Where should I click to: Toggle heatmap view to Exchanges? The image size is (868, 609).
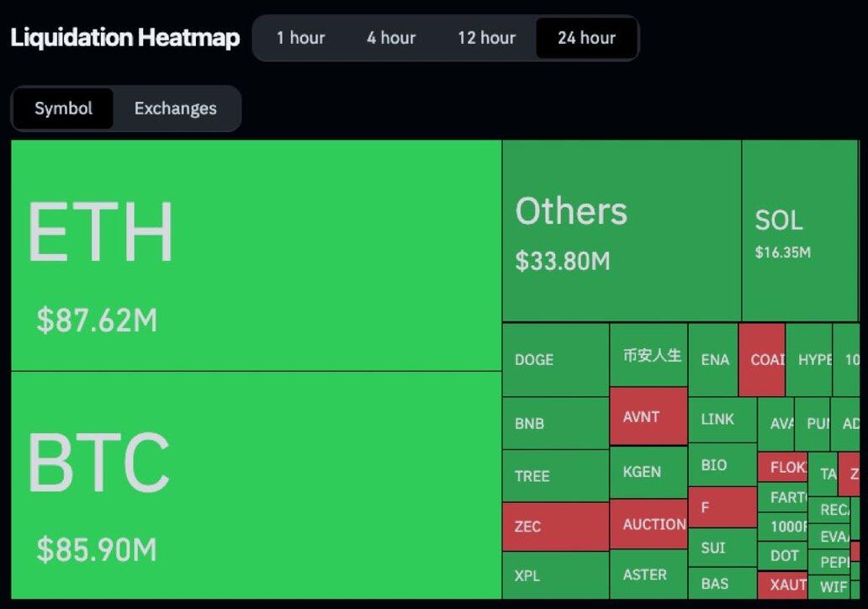[x=175, y=109]
